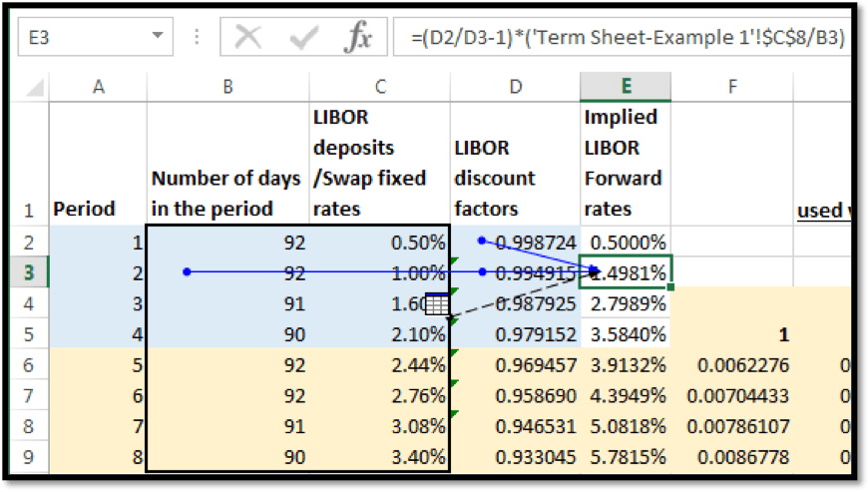Open the Insert Function fx button
Image resolution: width=868 pixels, height=492 pixels.
[x=358, y=37]
